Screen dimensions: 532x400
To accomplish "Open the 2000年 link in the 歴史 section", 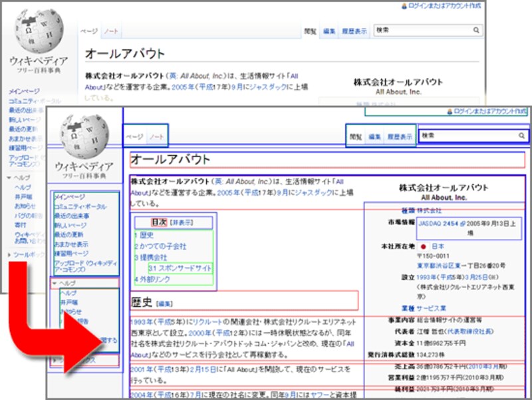I will click(x=199, y=333).
